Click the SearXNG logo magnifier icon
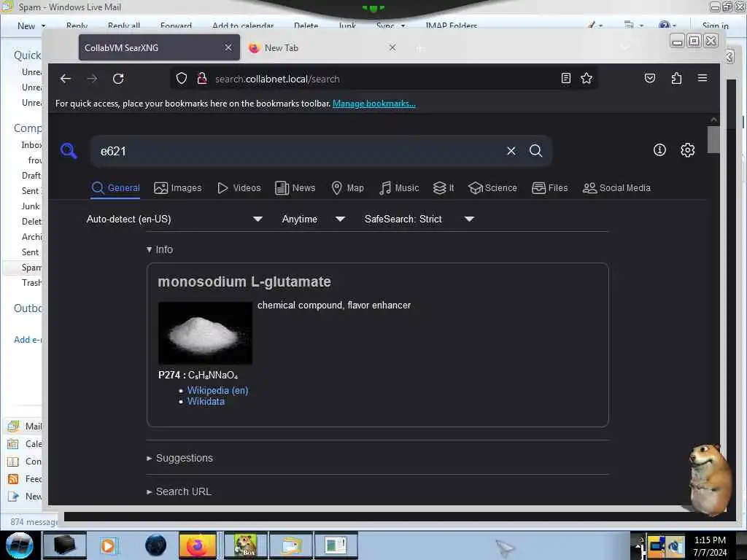 click(x=69, y=151)
